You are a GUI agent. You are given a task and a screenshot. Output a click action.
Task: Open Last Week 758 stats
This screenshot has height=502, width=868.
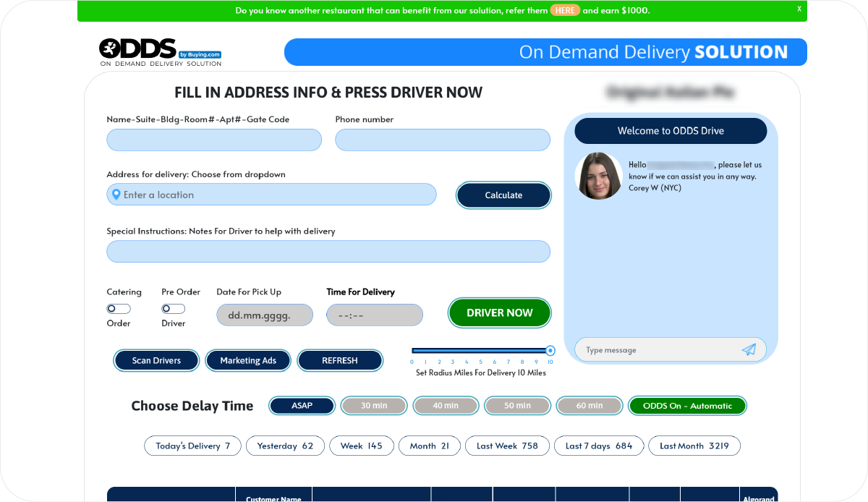click(x=507, y=446)
